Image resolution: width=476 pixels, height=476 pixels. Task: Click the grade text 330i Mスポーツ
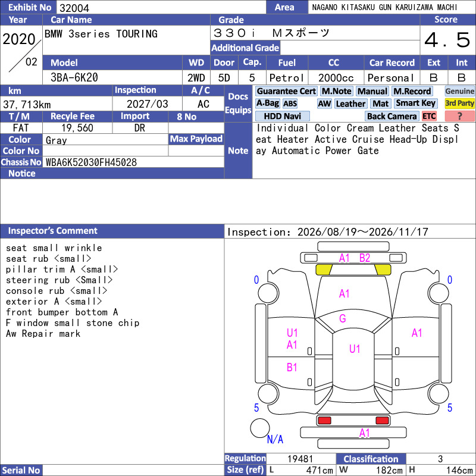coord(271,33)
